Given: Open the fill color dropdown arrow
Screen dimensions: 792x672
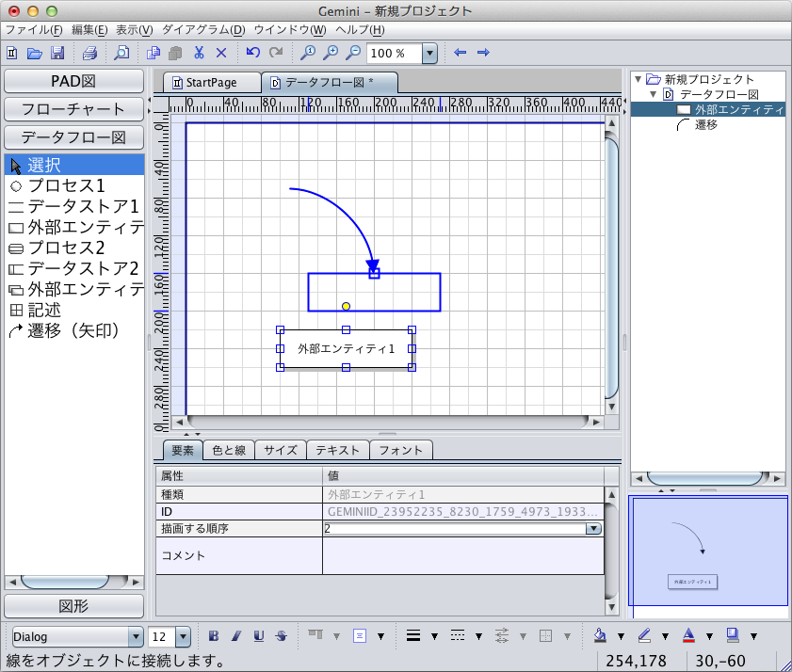Looking at the screenshot, I should (x=621, y=636).
